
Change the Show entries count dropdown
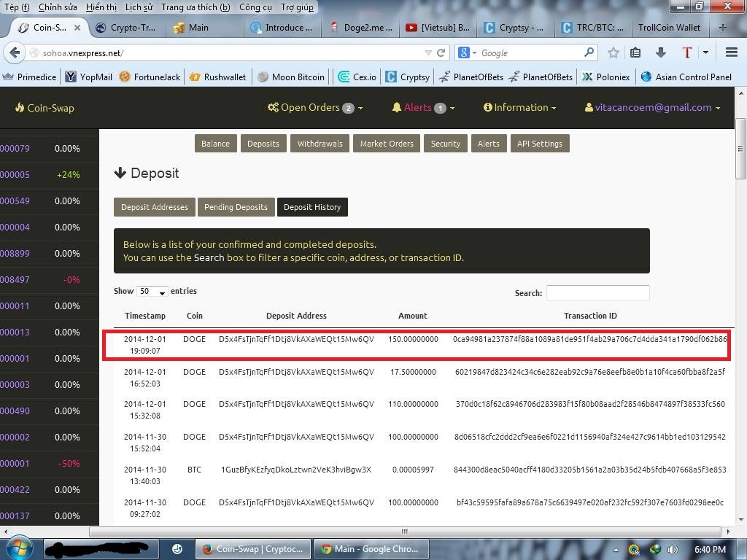[152, 292]
